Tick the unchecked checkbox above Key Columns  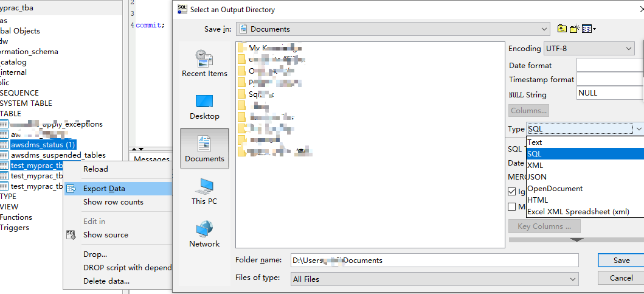512,207
